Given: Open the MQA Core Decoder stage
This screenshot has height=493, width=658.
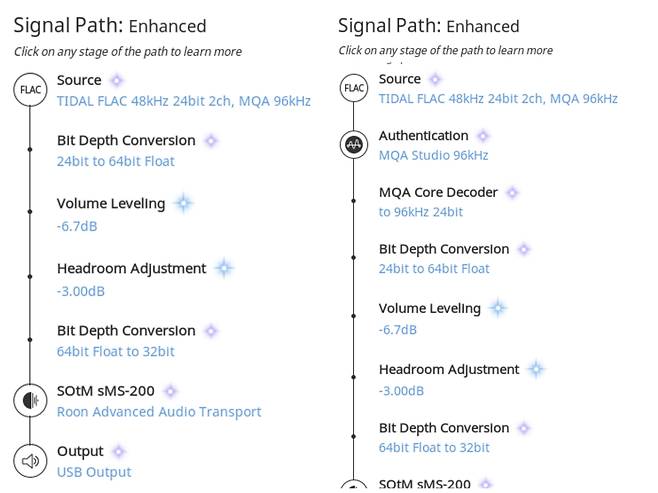Looking at the screenshot, I should click(x=438, y=193).
